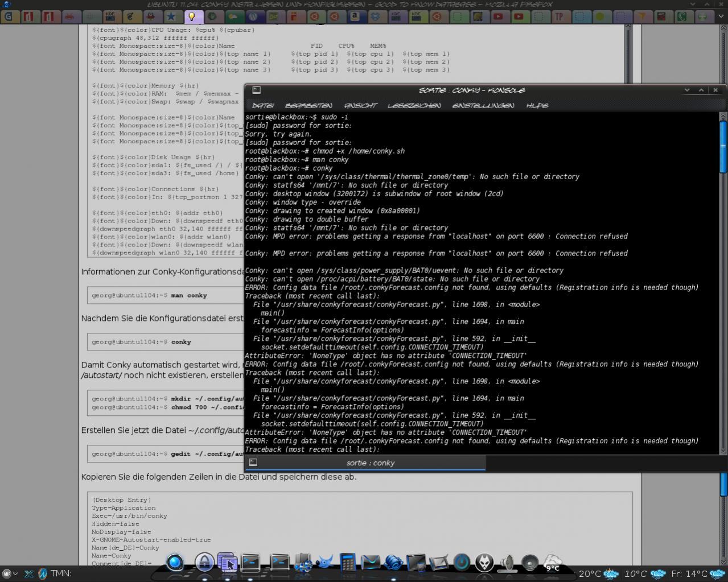Open the graphics tablet icon in the dock
This screenshot has width=728, height=582.
439,562
